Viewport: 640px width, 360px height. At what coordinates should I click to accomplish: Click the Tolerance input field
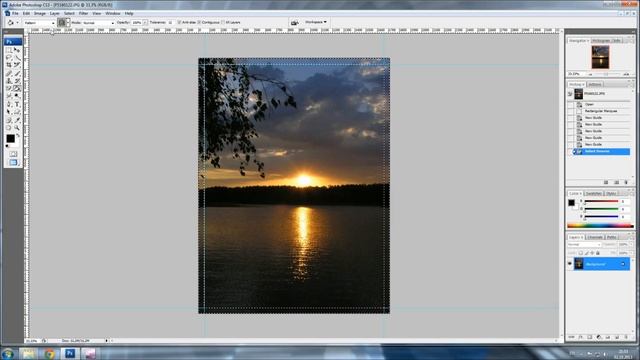point(170,23)
